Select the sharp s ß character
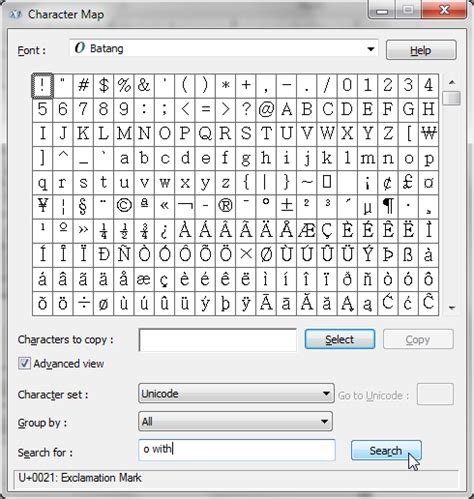The image size is (474, 499). [408, 254]
